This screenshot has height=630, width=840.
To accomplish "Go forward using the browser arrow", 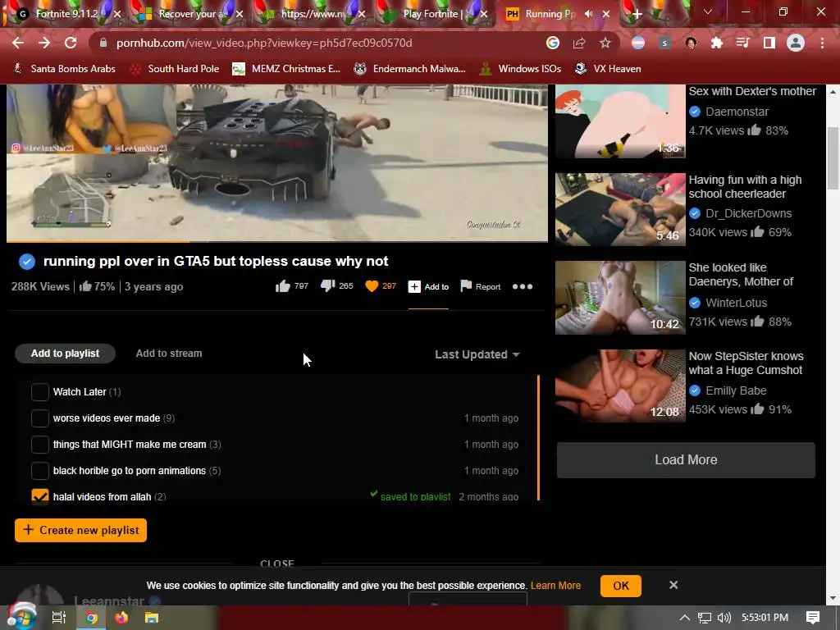I will pyautogui.click(x=44, y=43).
